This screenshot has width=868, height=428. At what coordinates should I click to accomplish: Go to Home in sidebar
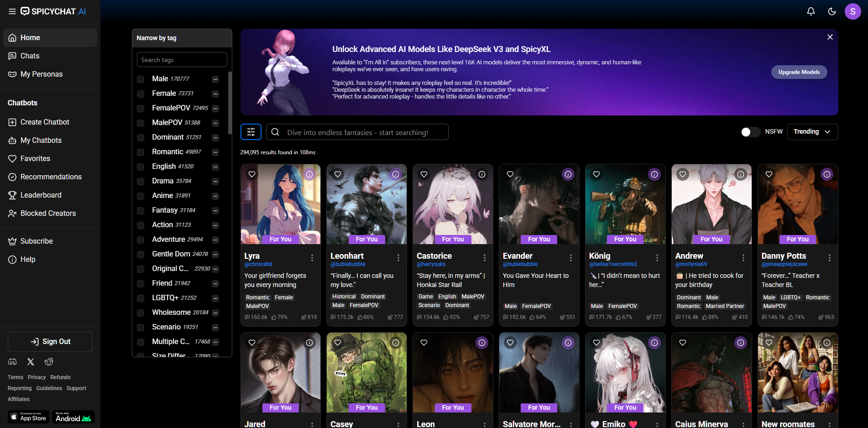point(50,38)
